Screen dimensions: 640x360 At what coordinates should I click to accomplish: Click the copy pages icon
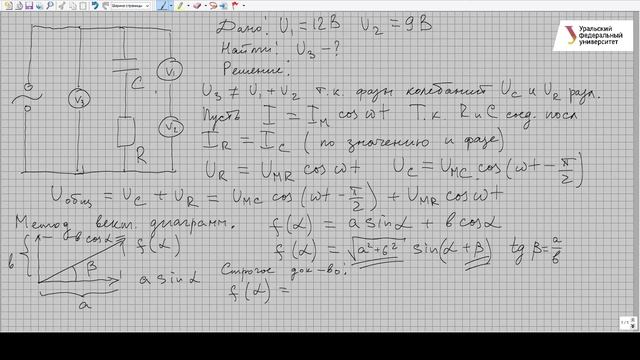point(73,6)
